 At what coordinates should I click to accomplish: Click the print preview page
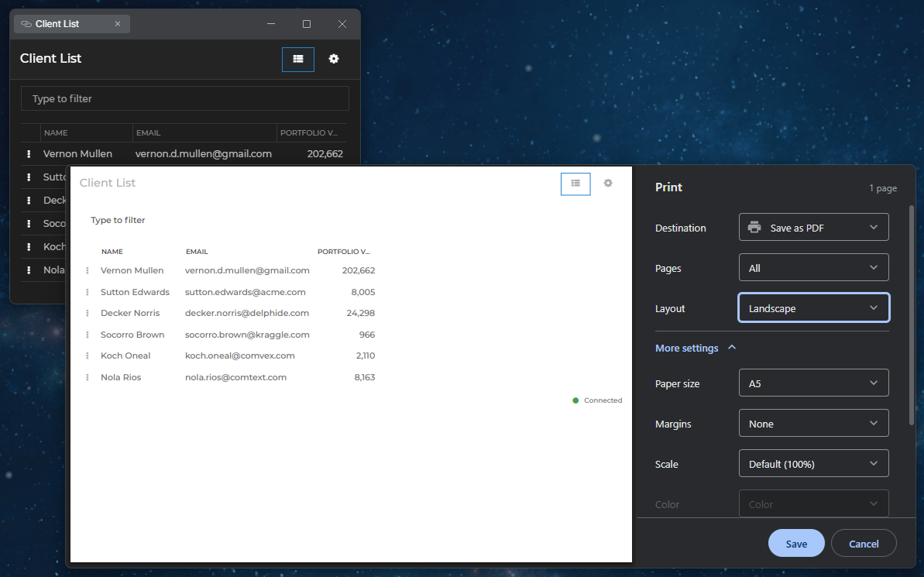coord(351,364)
